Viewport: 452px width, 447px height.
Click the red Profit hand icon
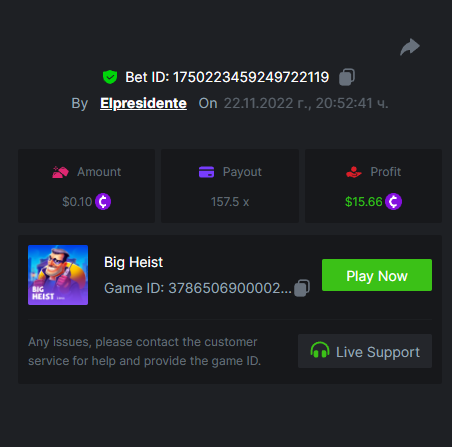354,172
